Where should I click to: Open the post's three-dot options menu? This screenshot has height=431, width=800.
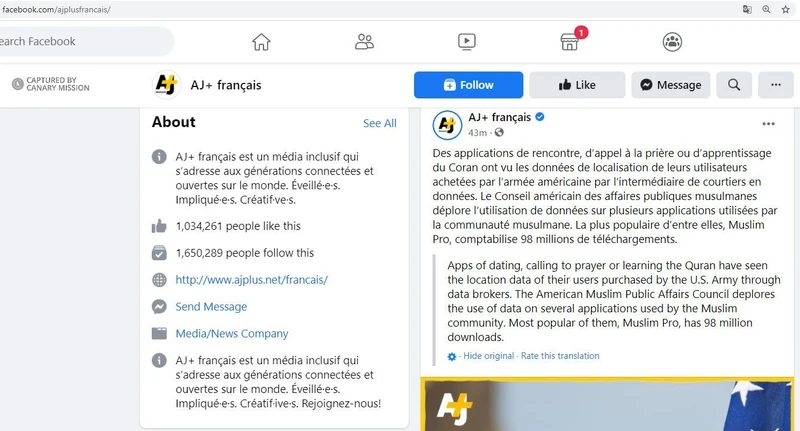pos(768,124)
